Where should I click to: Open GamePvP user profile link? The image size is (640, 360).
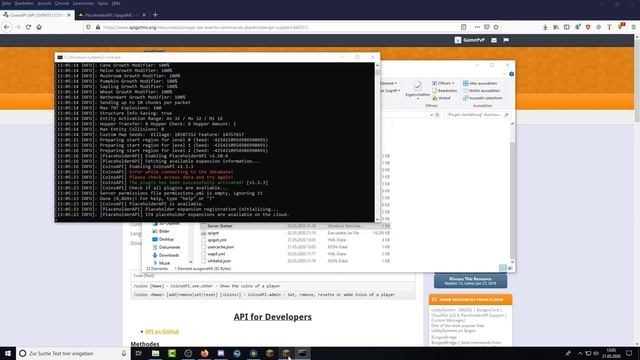point(470,40)
